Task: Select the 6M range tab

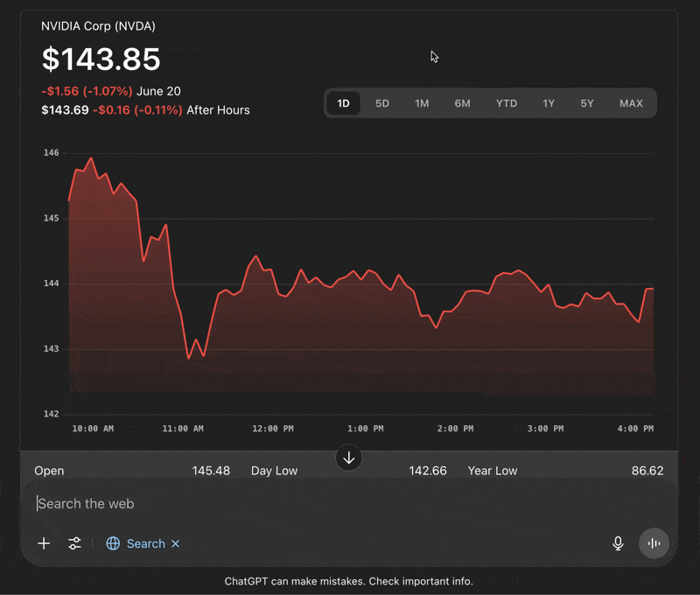Action: 463,103
